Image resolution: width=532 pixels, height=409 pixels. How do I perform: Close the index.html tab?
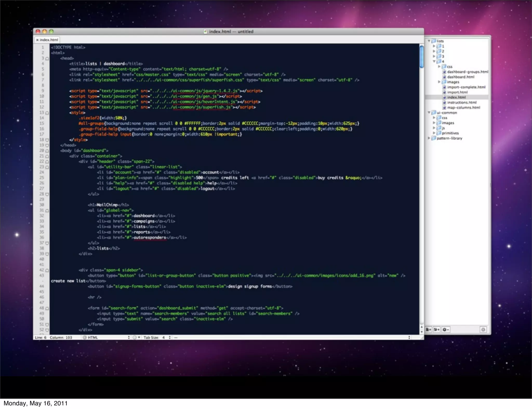tap(37, 40)
